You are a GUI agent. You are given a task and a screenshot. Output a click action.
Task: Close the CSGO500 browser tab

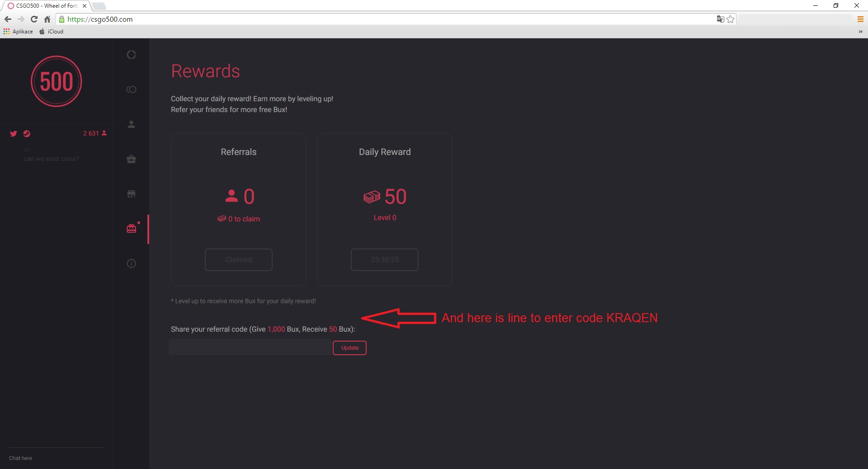pos(85,6)
